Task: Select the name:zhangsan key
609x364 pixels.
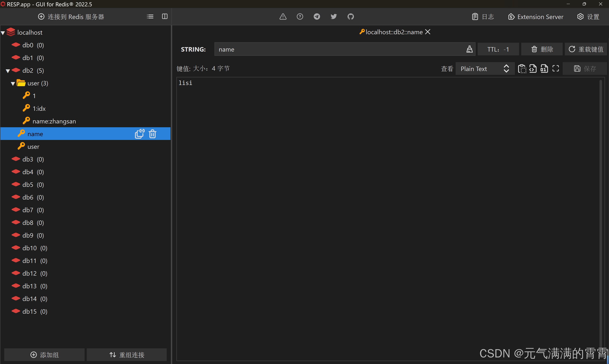Action: click(54, 121)
